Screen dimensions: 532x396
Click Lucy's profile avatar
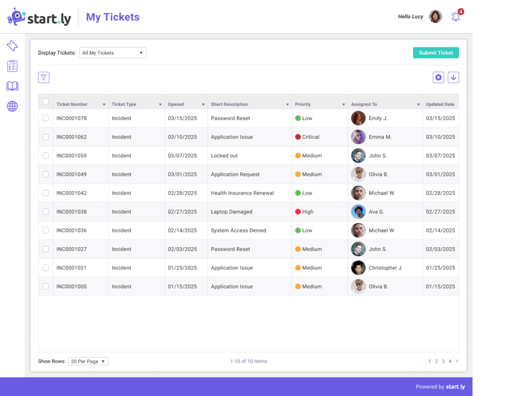click(435, 17)
